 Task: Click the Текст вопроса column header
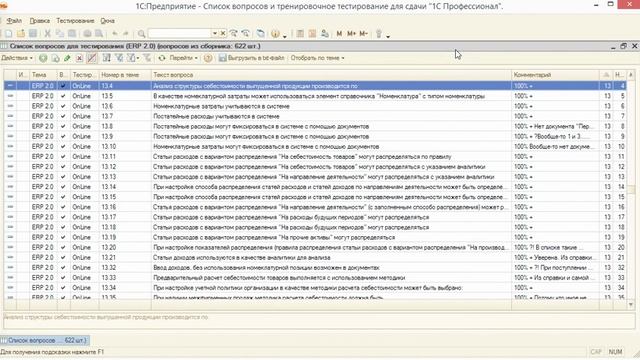click(x=331, y=75)
